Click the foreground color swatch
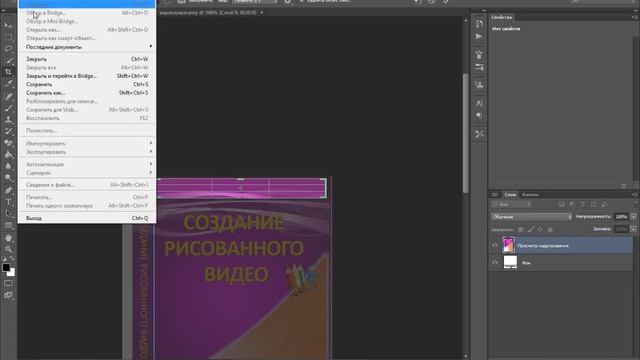 pyautogui.click(x=6, y=267)
